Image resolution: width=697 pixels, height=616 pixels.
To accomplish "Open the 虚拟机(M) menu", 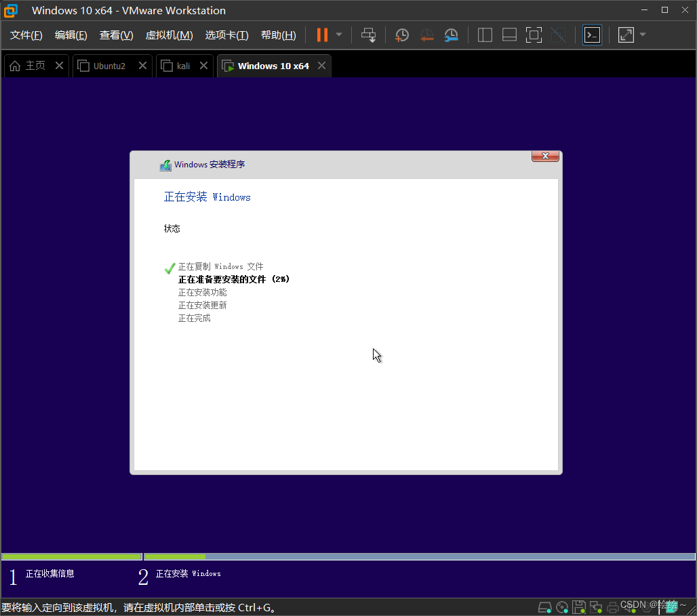I will click(x=169, y=35).
